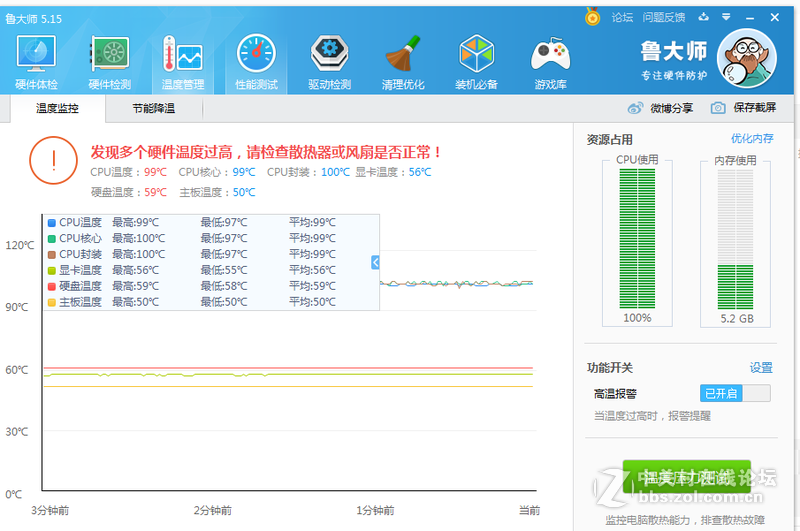
Task: Toggle the CPU核心 green legend swatch
Action: pos(52,239)
